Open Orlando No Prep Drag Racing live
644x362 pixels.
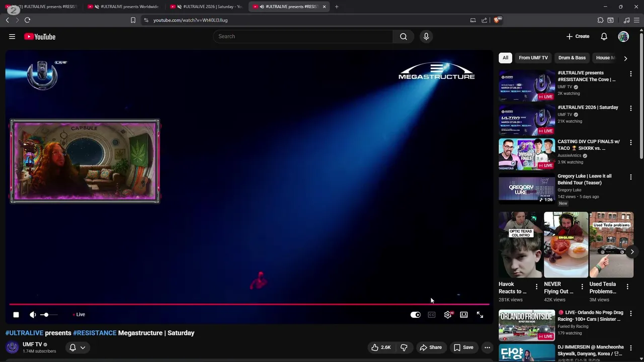527,325
